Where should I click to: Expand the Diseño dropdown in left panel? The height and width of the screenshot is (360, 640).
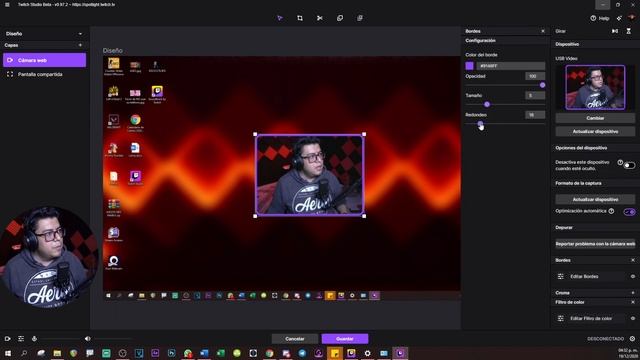(x=80, y=34)
